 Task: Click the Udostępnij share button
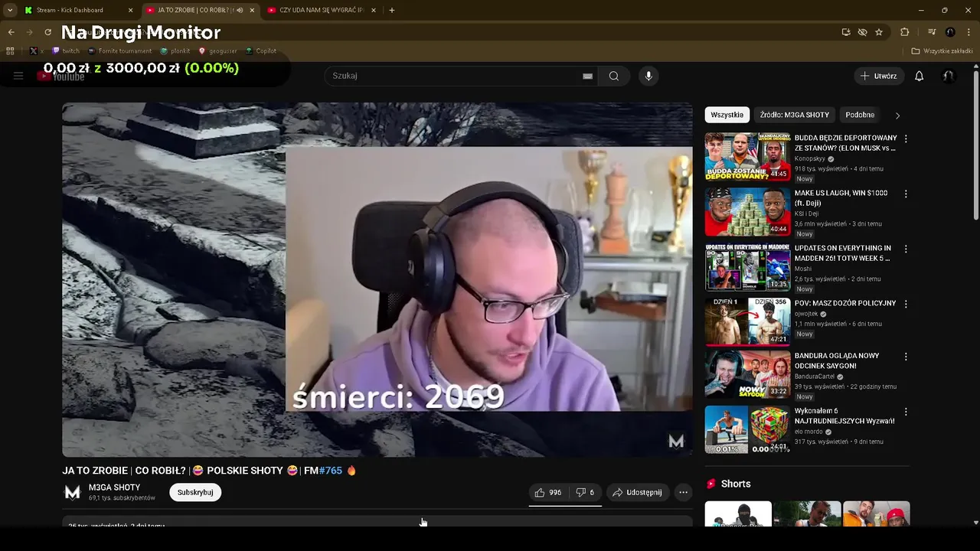pyautogui.click(x=637, y=492)
